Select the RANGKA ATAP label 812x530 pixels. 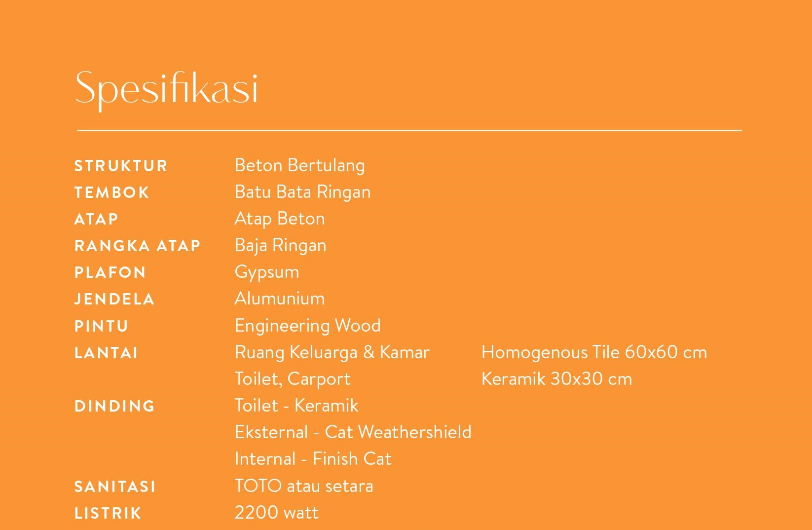click(137, 246)
